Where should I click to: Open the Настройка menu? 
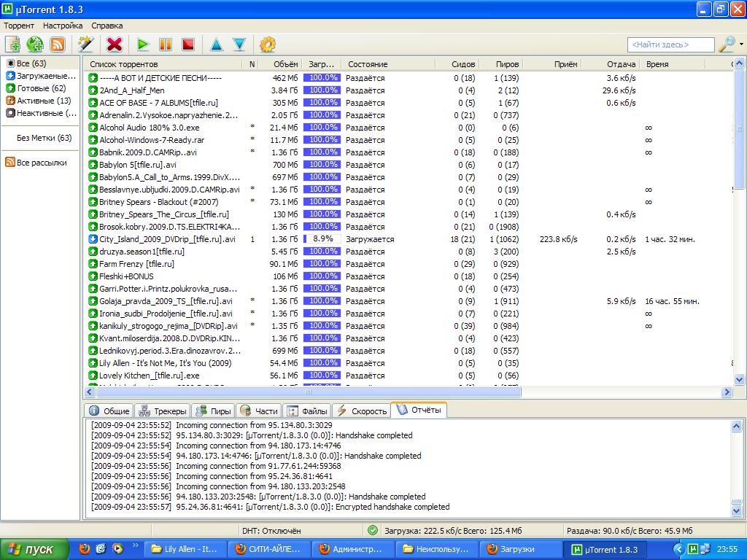pos(63,26)
